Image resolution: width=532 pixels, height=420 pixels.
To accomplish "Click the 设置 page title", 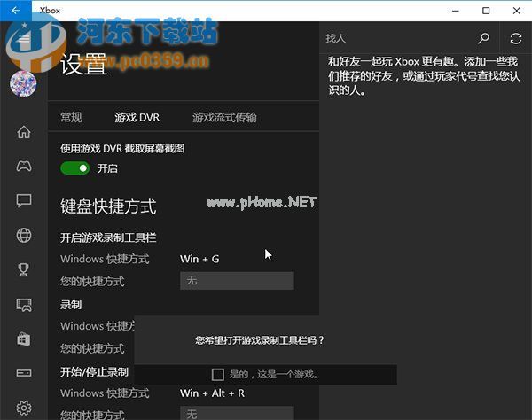I will pyautogui.click(x=84, y=65).
